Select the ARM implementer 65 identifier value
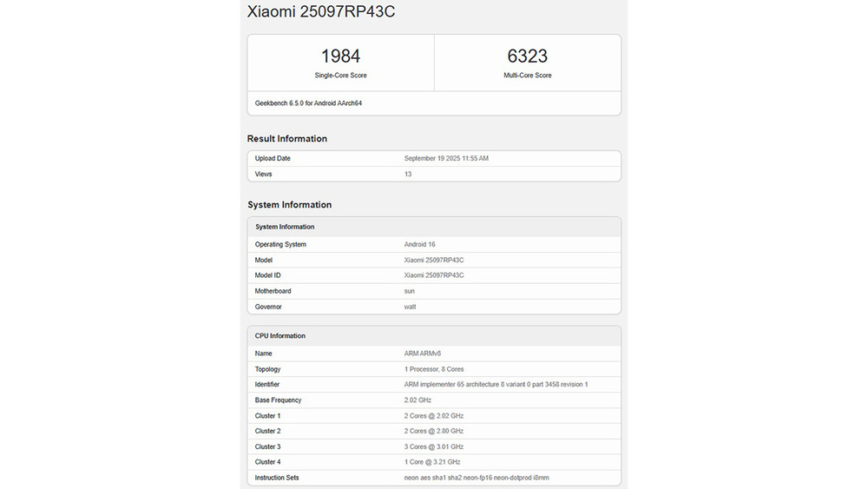This screenshot has width=868, height=489. 496,384
